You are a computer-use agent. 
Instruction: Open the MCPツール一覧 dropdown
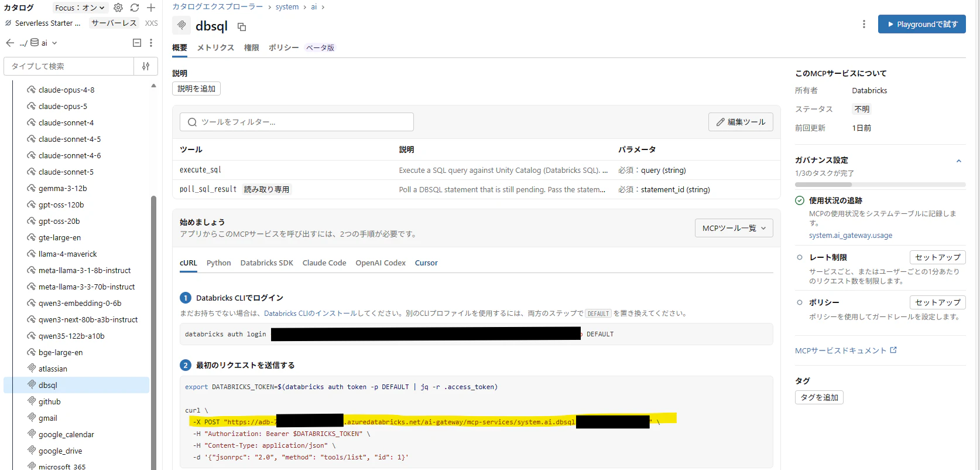[x=734, y=228]
